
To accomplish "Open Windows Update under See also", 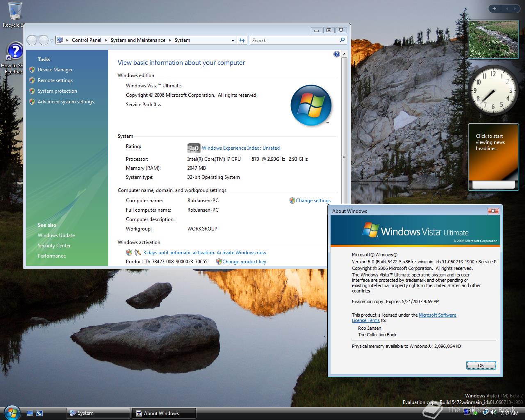I will point(56,235).
